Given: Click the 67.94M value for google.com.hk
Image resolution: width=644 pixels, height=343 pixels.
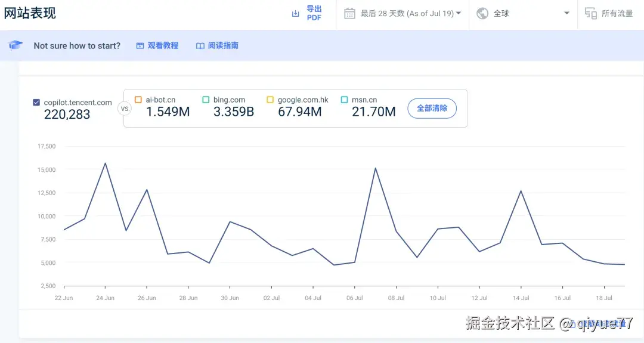Looking at the screenshot, I should 300,112.
